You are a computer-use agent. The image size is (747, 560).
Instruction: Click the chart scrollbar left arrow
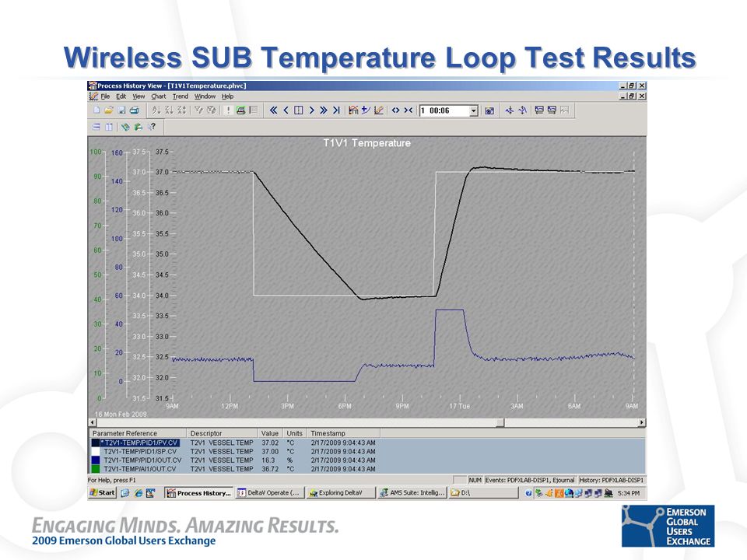coord(92,422)
